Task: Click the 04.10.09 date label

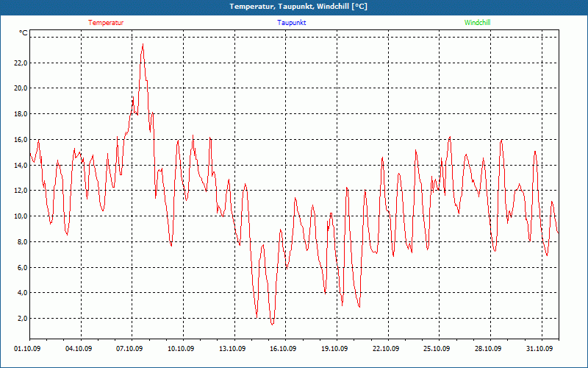Action: 79,349
